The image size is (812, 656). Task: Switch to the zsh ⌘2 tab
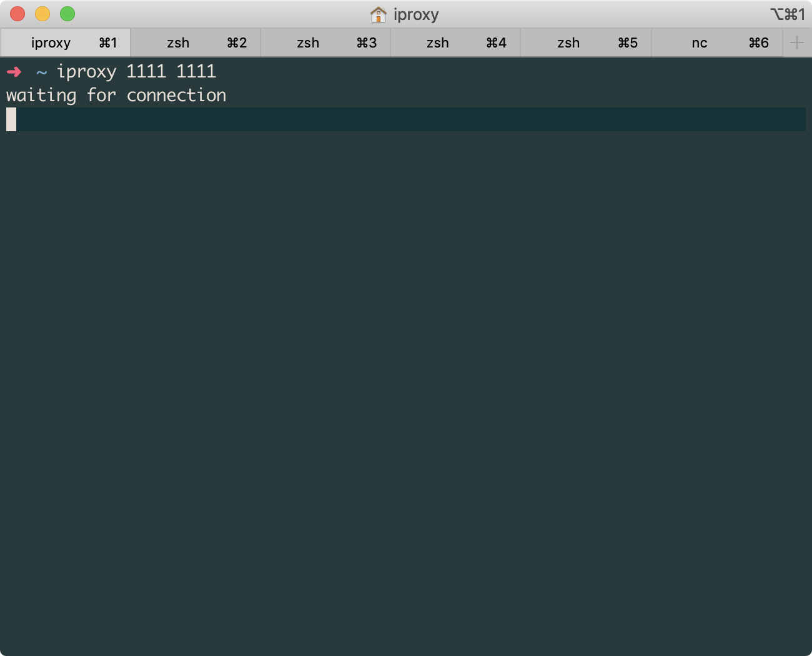coord(196,42)
